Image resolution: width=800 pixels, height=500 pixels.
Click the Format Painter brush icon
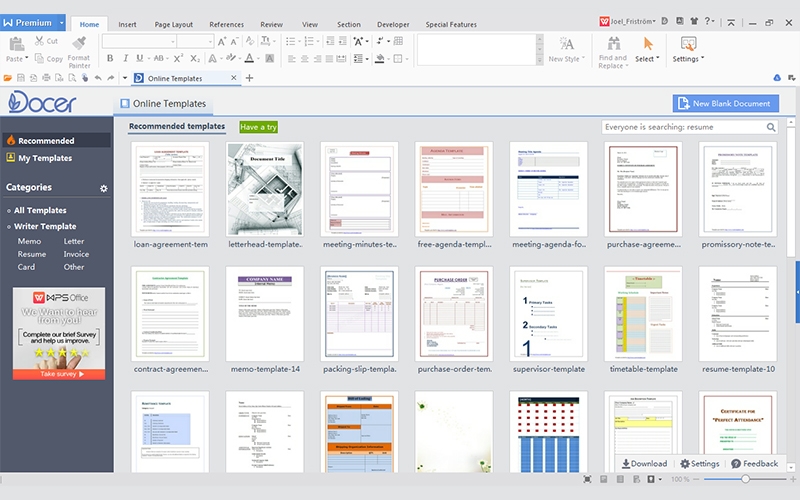[x=78, y=42]
